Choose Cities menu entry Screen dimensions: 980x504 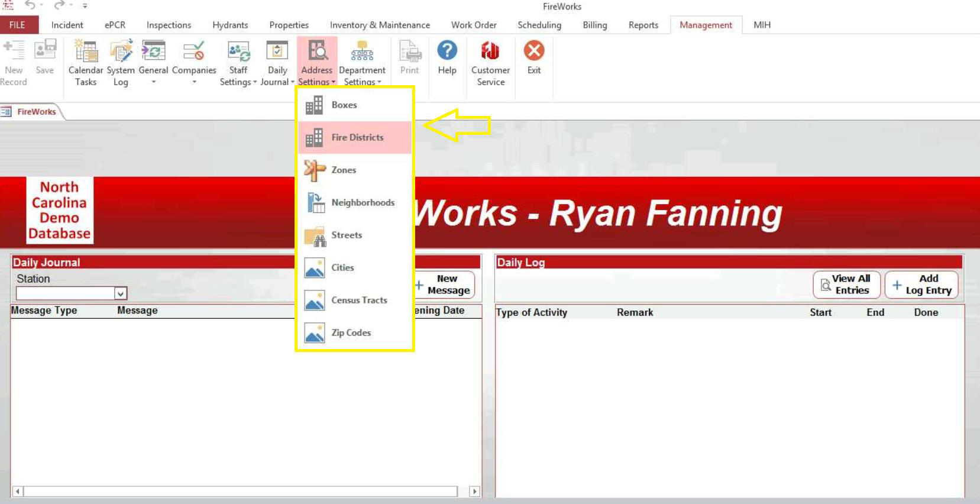(x=355, y=268)
